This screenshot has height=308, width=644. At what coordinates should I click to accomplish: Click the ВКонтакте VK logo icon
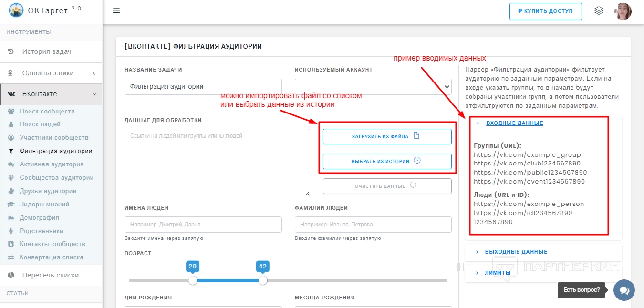pos(11,94)
